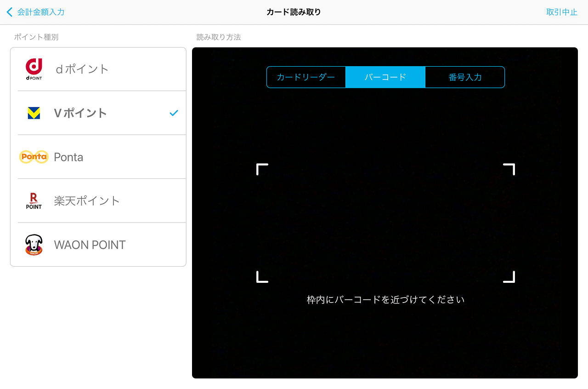Click the Ponta logo icon
Screen dimensions: 588x389
[34, 157]
